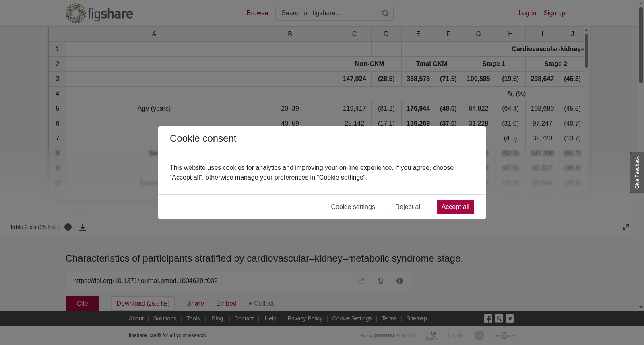
Task: Click the Cite button
Action: (83, 304)
